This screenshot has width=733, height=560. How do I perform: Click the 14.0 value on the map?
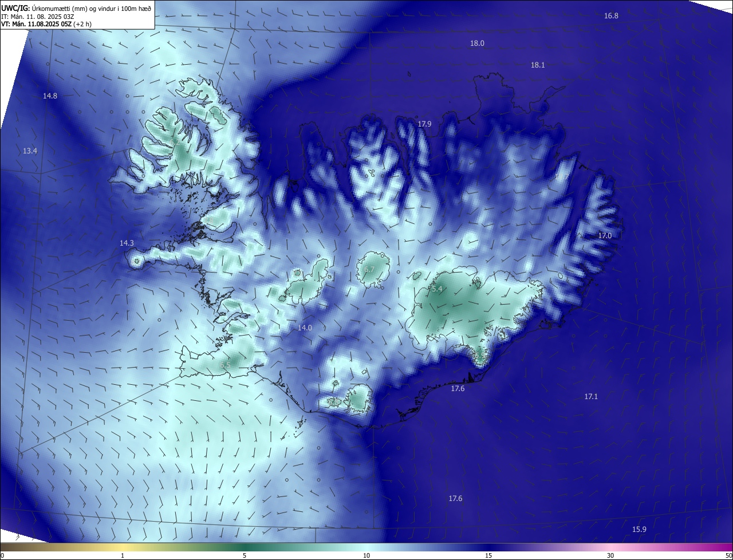305,328
